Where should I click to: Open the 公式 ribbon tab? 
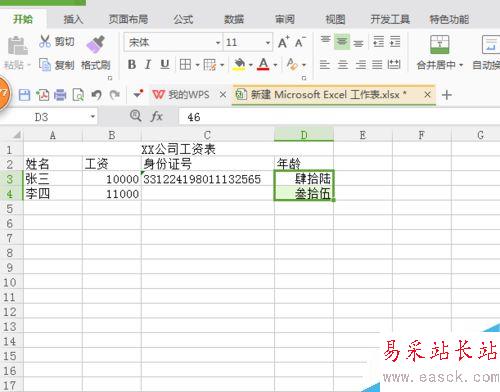click(x=183, y=19)
